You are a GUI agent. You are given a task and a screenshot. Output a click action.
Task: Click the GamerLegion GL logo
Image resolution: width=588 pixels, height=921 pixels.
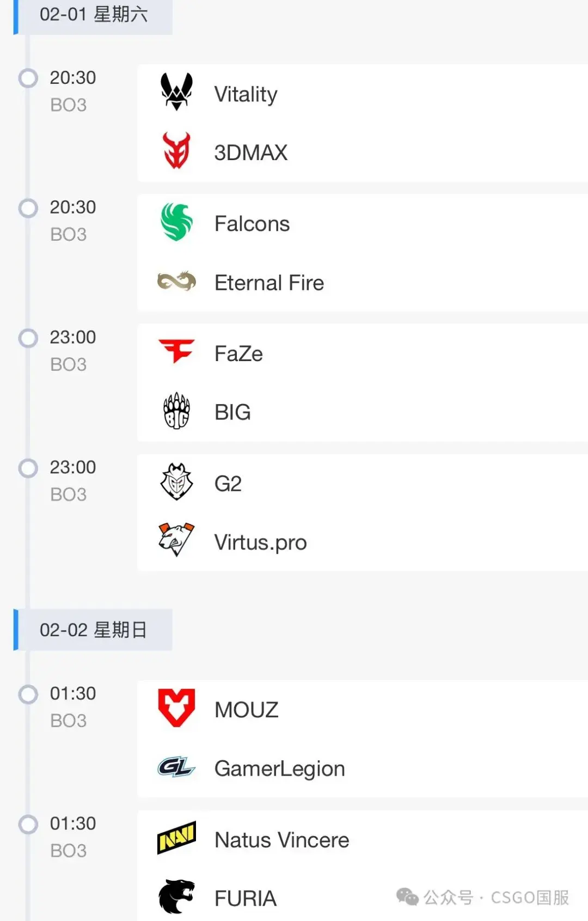(176, 767)
